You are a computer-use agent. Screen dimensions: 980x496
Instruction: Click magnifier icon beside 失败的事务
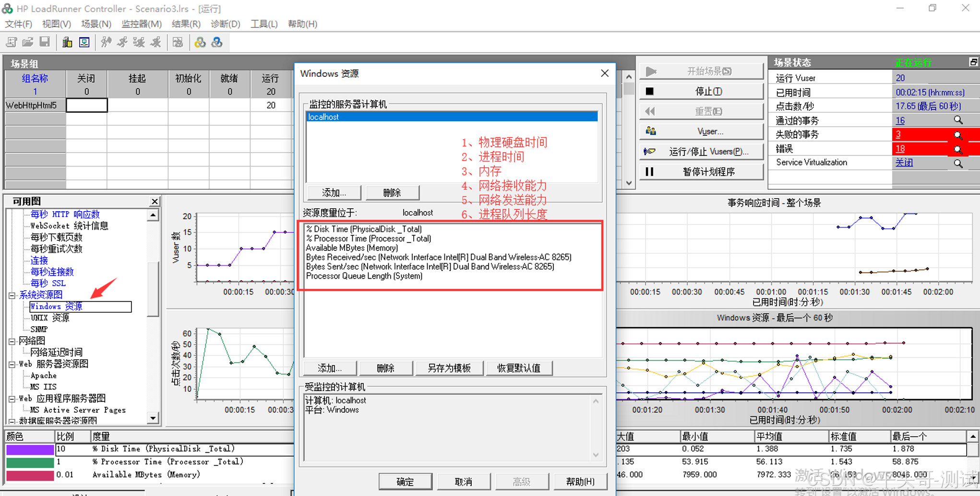[958, 135]
